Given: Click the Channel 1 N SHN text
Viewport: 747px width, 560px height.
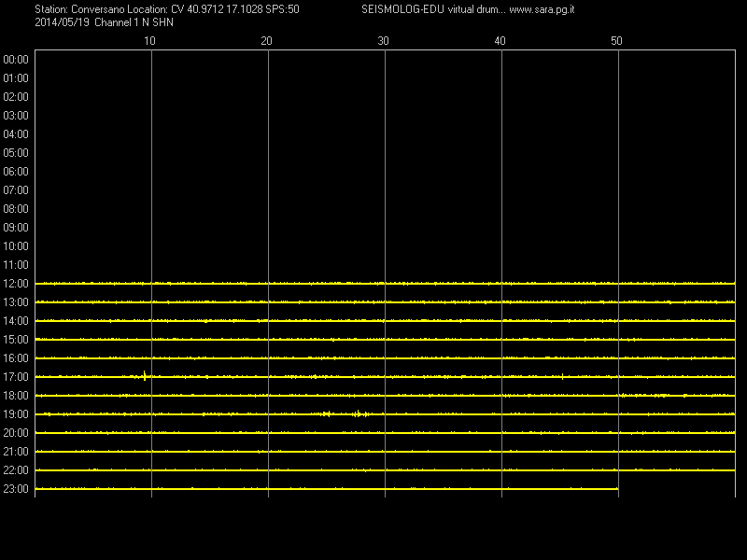Looking at the screenshot, I should [x=134, y=22].
